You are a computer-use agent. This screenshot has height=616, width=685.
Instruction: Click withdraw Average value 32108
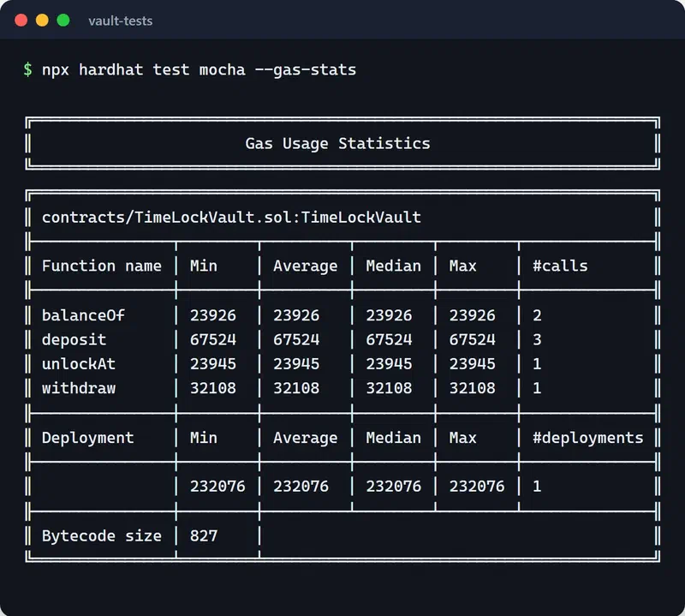click(x=296, y=388)
